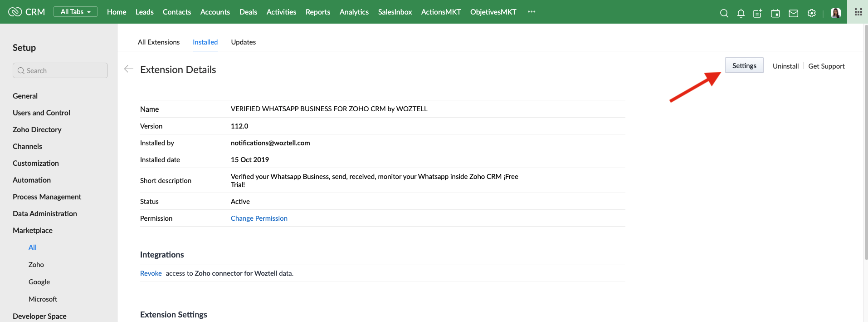Expand Developer Space section
This screenshot has width=868, height=322.
tap(39, 316)
